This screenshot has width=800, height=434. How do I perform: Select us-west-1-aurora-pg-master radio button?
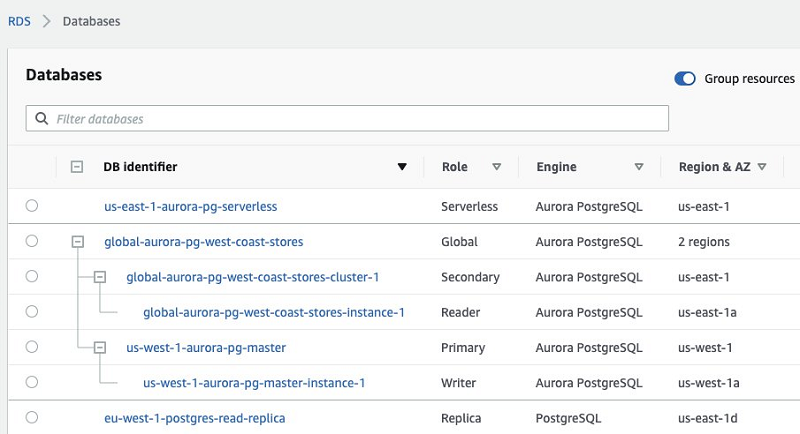coord(32,347)
